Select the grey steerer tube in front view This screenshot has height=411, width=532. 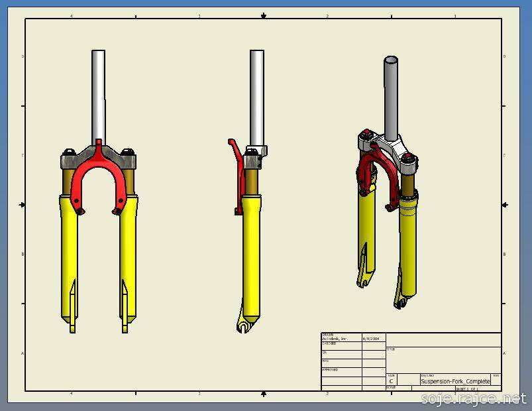click(99, 93)
